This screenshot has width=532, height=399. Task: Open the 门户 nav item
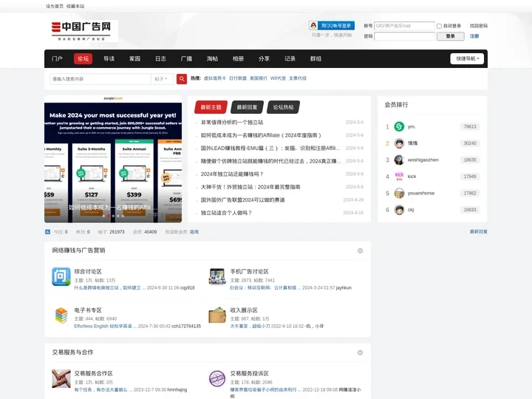pyautogui.click(x=57, y=58)
